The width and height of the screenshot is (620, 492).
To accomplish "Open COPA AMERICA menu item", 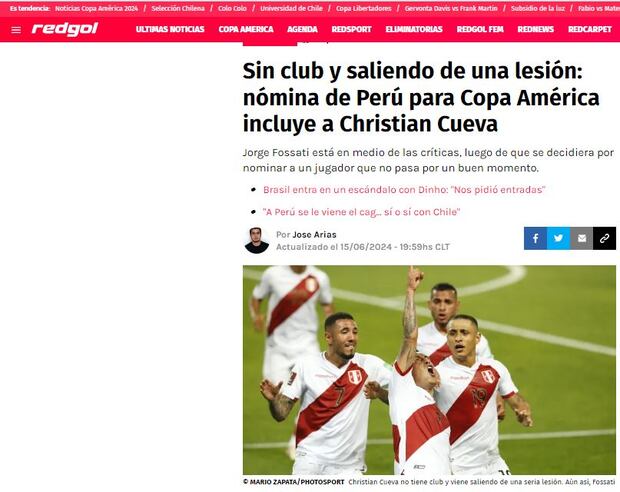I will pos(246,29).
